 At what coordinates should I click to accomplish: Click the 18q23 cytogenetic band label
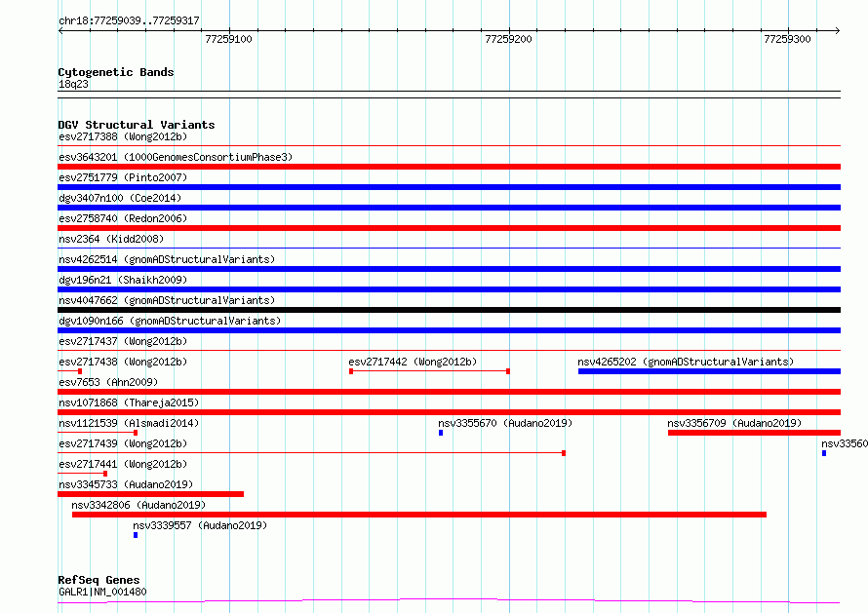(x=73, y=84)
